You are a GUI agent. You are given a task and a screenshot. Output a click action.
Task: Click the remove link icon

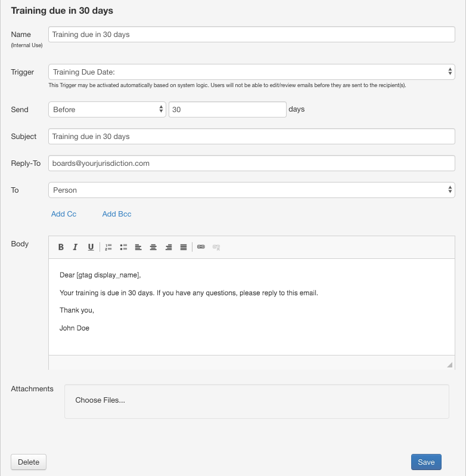[216, 247]
